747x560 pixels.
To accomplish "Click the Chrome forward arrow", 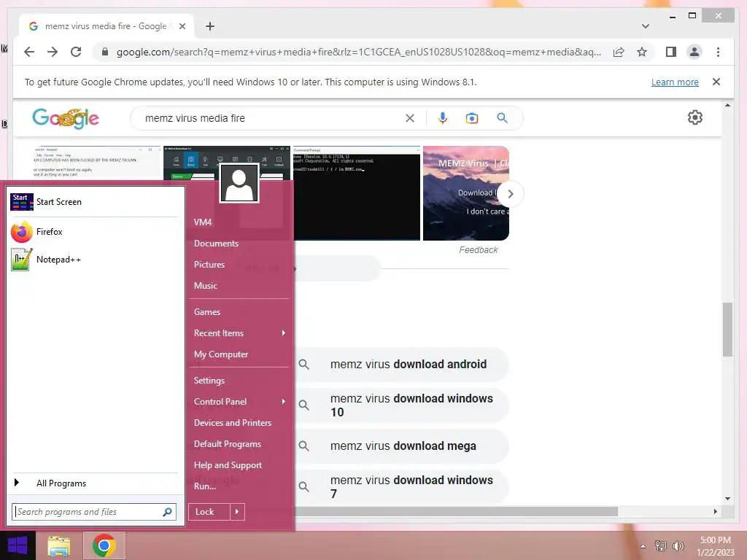I will (x=53, y=52).
